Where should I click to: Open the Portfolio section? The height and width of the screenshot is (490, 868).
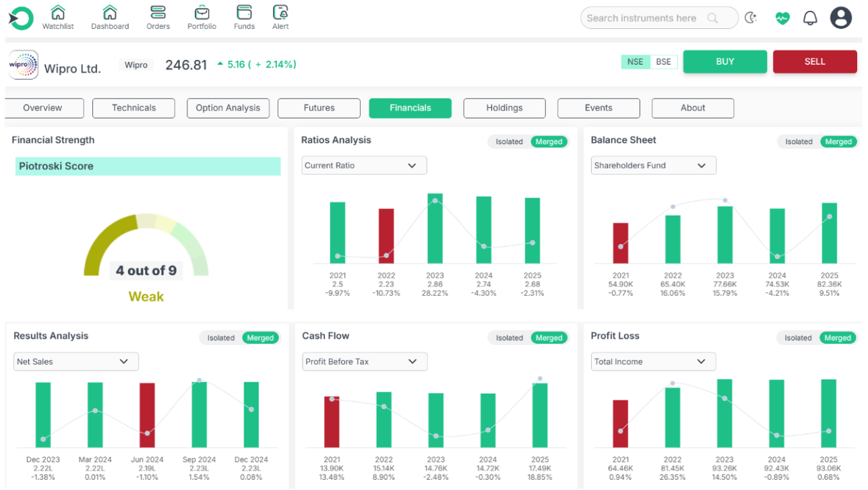click(201, 18)
